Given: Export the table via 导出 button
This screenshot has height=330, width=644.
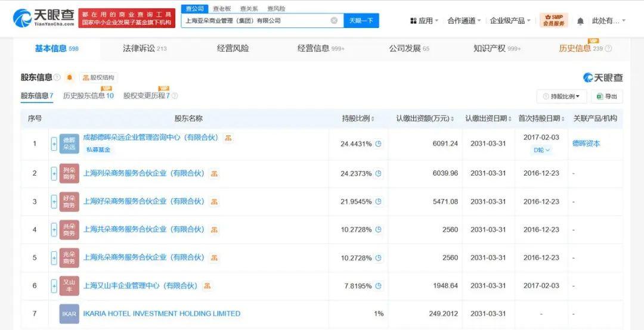Looking at the screenshot, I should pos(607,96).
